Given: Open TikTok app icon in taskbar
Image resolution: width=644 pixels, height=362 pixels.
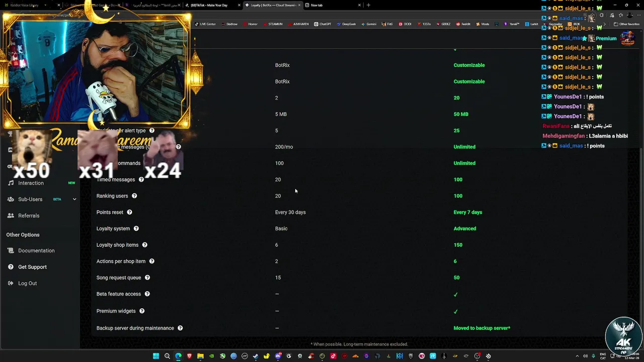Looking at the screenshot, I should (333, 356).
